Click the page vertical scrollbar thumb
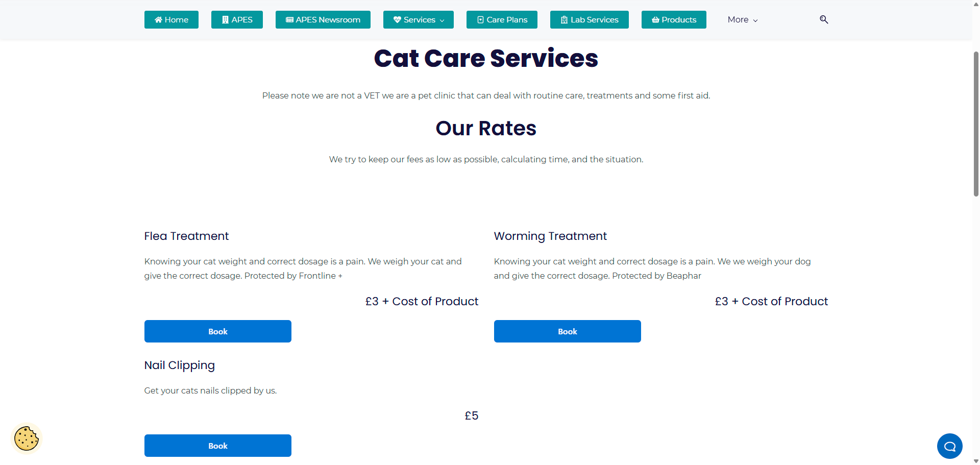Viewport: 980px width, 465px height. tap(976, 124)
